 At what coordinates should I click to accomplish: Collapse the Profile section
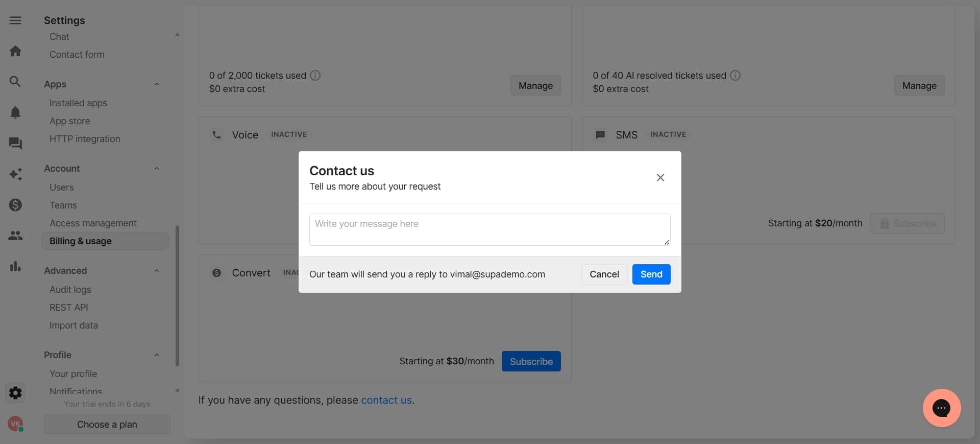coord(157,355)
